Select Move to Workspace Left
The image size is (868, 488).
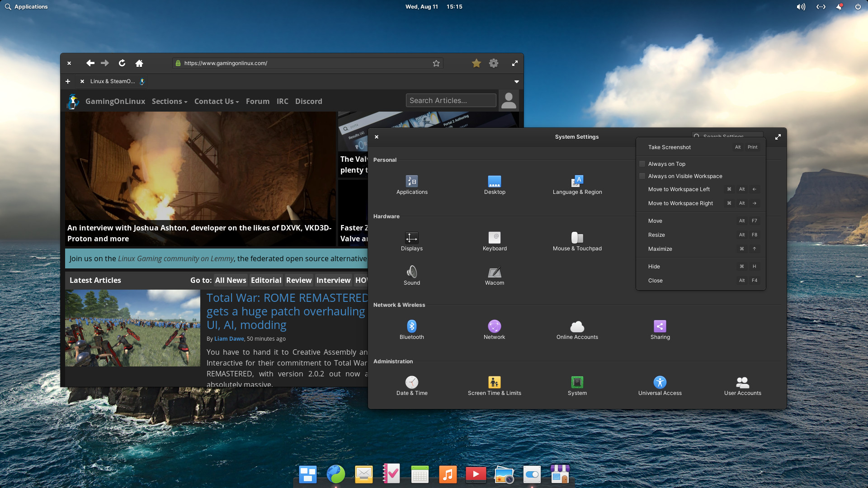tap(701, 189)
